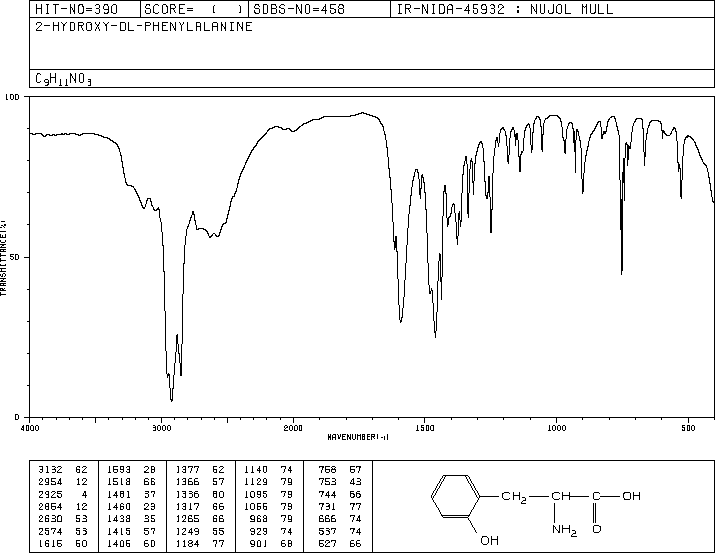Click the carbonyl O in the structure
This screenshot has width=715, height=553.
596,529
